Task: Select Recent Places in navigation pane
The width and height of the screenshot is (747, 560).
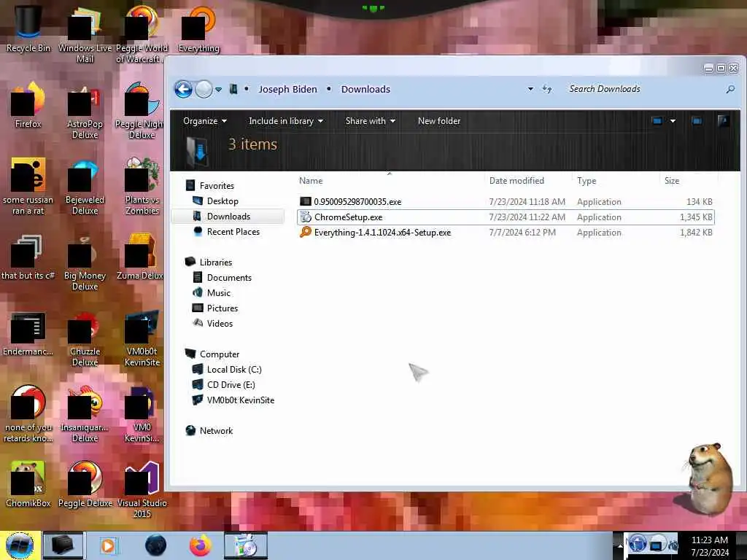Action: click(226, 231)
